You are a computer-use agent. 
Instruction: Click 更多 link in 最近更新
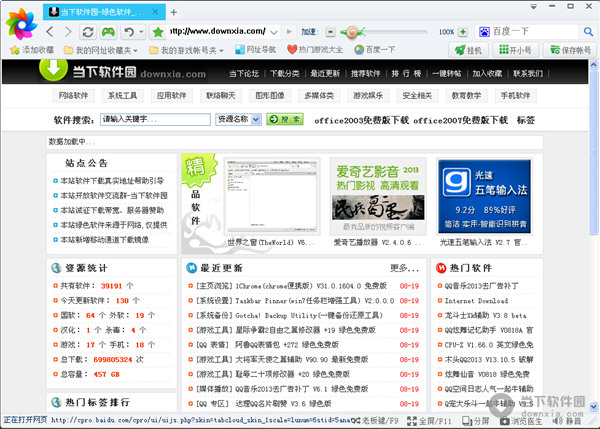[x=404, y=268]
